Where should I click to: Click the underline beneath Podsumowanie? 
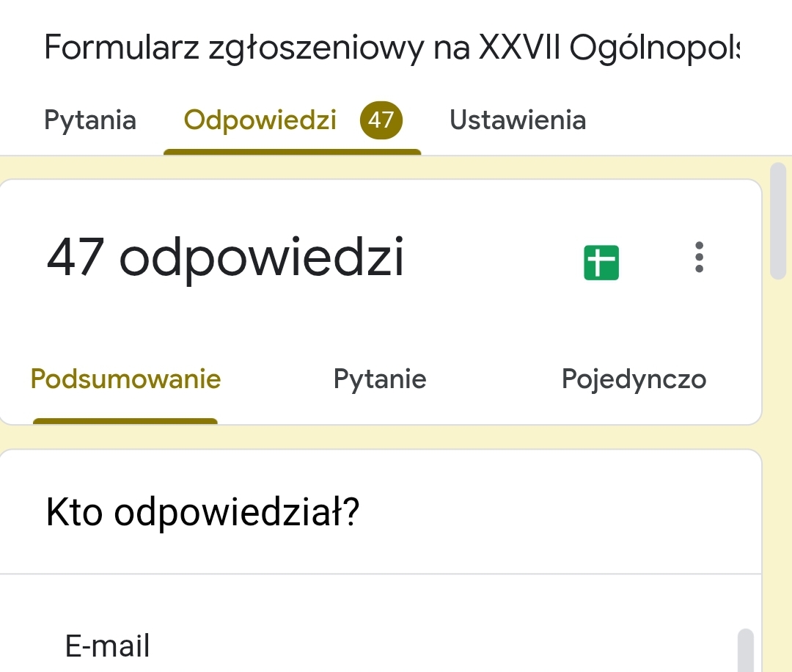click(x=125, y=421)
